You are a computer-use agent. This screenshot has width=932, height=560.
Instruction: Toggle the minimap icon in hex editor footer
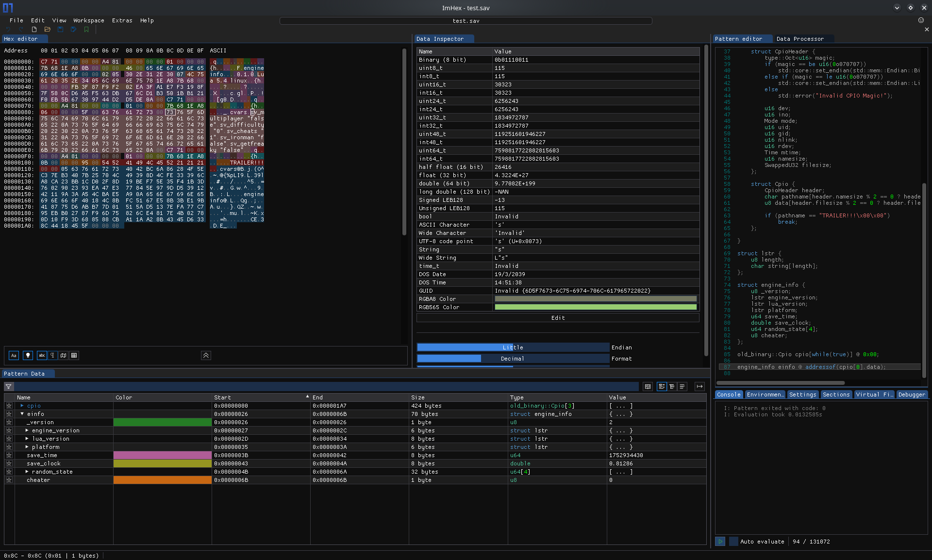click(x=63, y=356)
